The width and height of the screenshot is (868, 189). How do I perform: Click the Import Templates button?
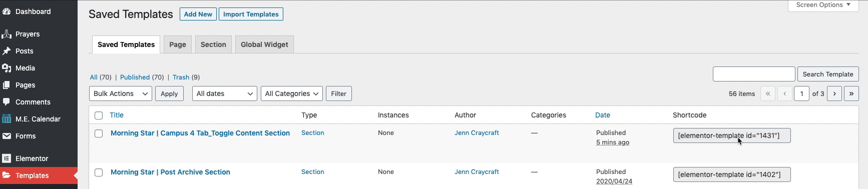point(251,14)
